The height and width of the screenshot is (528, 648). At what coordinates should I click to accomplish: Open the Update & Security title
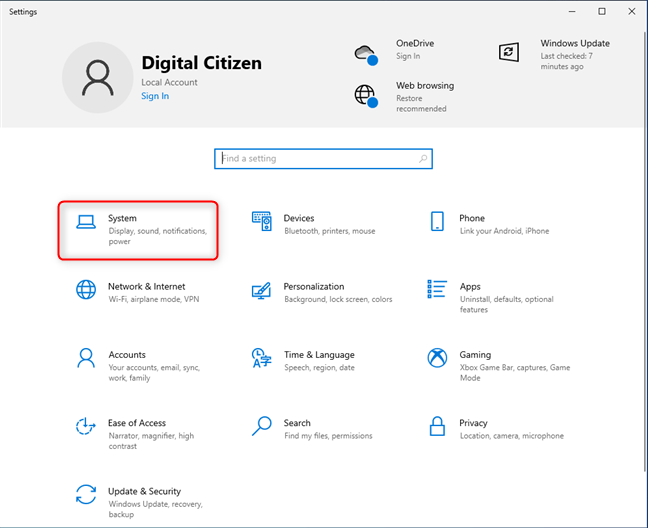point(145,491)
